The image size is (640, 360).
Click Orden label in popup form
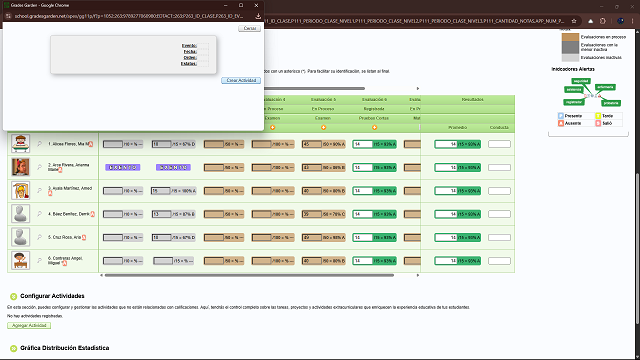[x=190, y=58]
